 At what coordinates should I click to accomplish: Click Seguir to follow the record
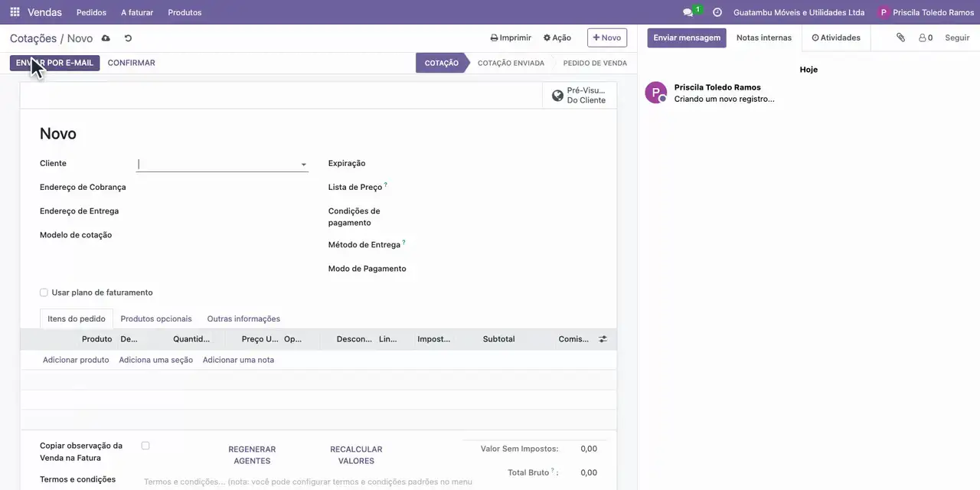point(957,38)
